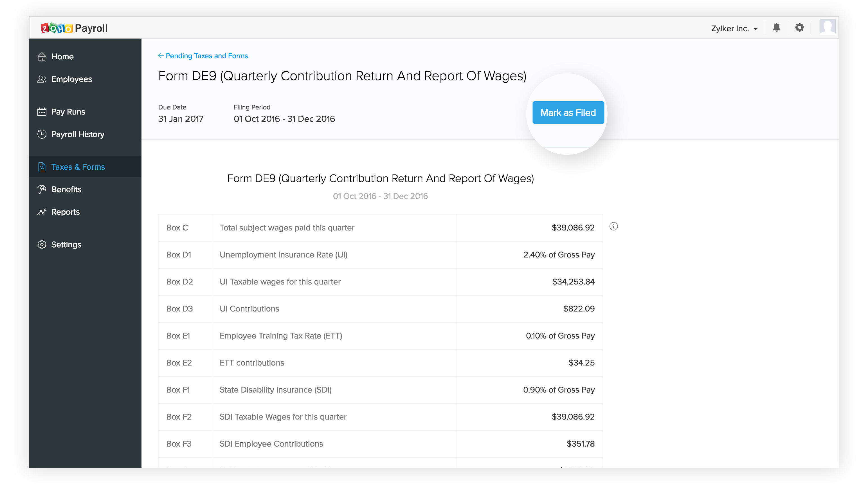
Task: Click the Zoho Payroll logo
Action: click(x=74, y=28)
